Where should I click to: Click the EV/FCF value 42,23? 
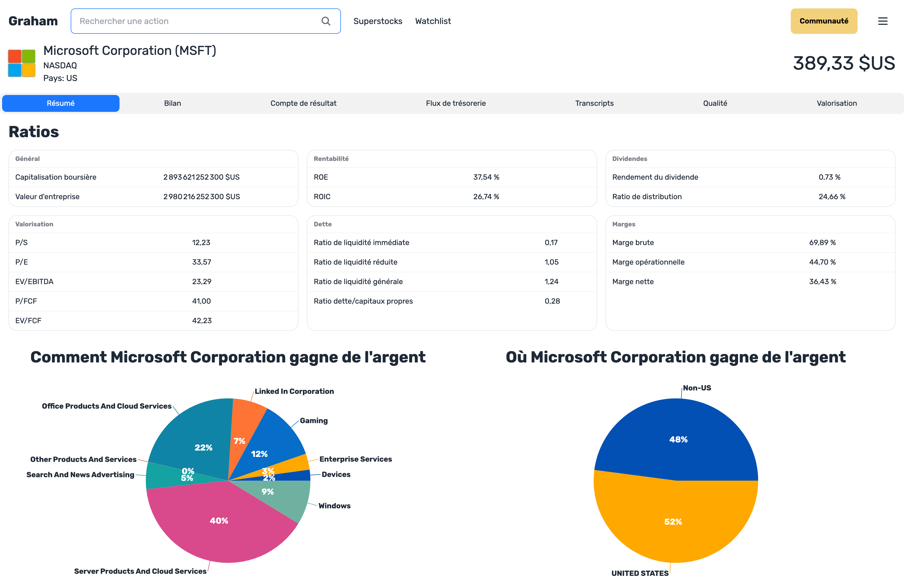point(202,321)
